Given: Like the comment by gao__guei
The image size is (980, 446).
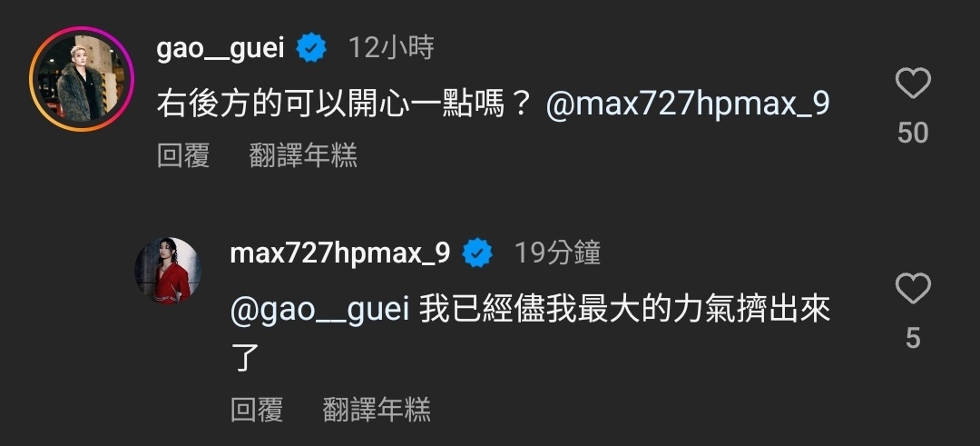Looking at the screenshot, I should pos(913,83).
